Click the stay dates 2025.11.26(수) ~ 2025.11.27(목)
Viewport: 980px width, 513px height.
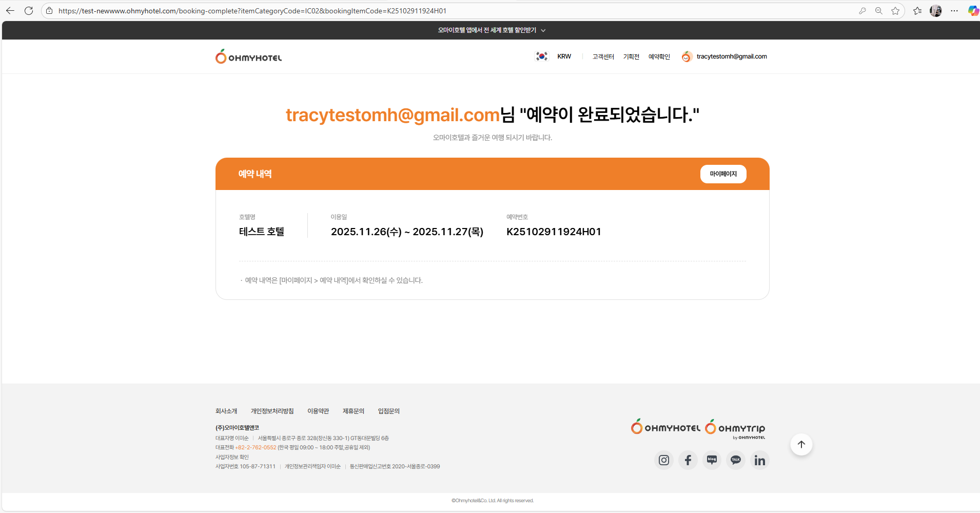(x=407, y=232)
